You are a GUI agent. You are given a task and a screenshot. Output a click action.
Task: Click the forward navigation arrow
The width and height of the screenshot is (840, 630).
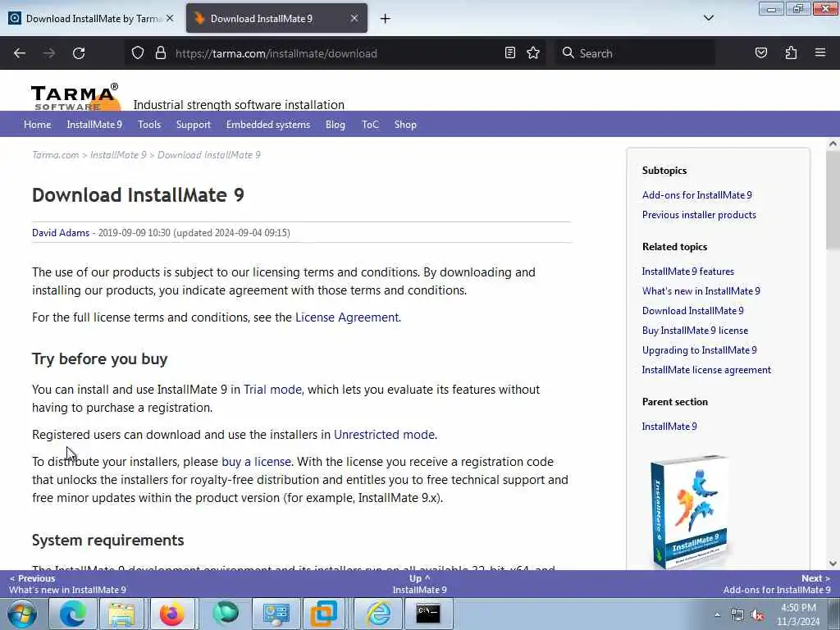pyautogui.click(x=49, y=53)
